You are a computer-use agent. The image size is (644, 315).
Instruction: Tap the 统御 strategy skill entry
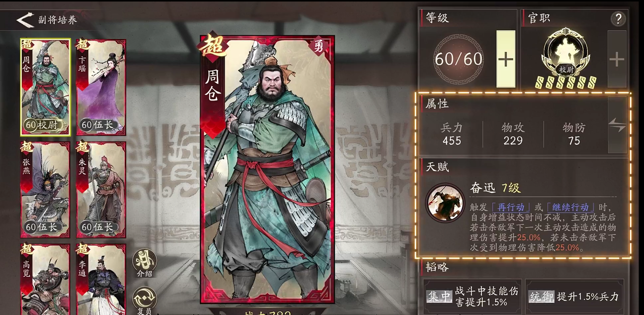point(574,296)
